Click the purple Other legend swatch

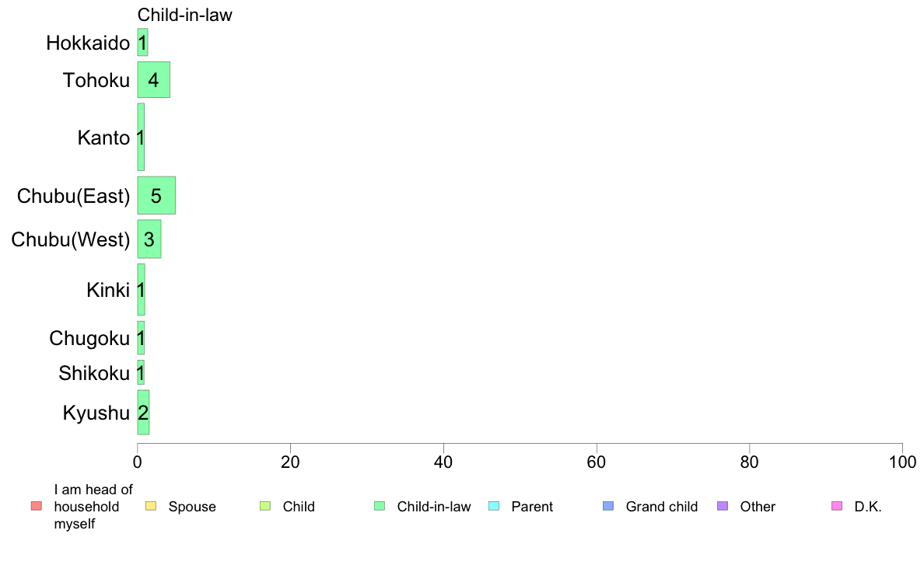coord(723,506)
